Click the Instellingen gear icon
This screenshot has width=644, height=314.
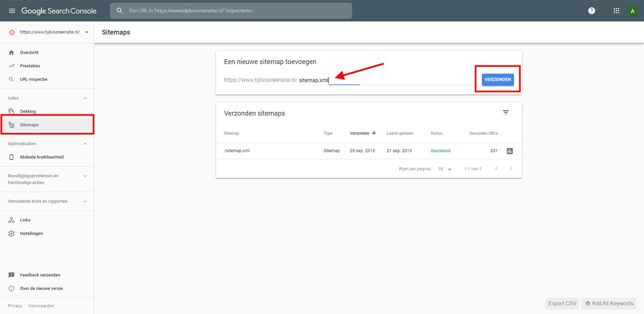click(x=11, y=234)
